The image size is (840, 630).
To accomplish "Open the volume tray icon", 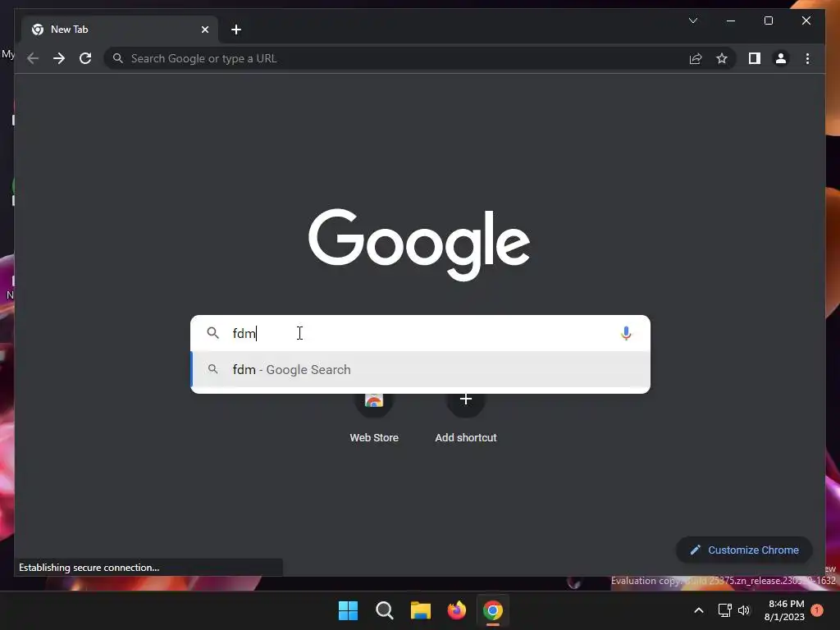I will coord(744,610).
